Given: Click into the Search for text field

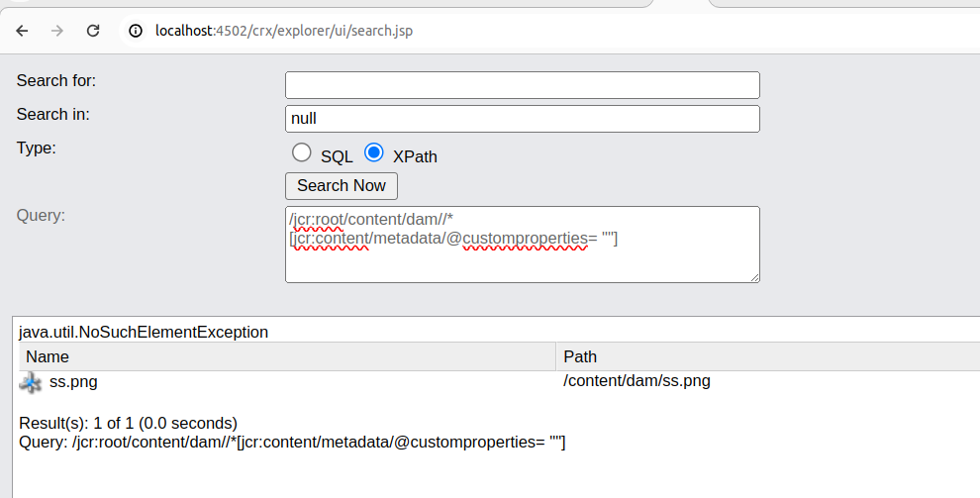Looking at the screenshot, I should pyautogui.click(x=522, y=85).
